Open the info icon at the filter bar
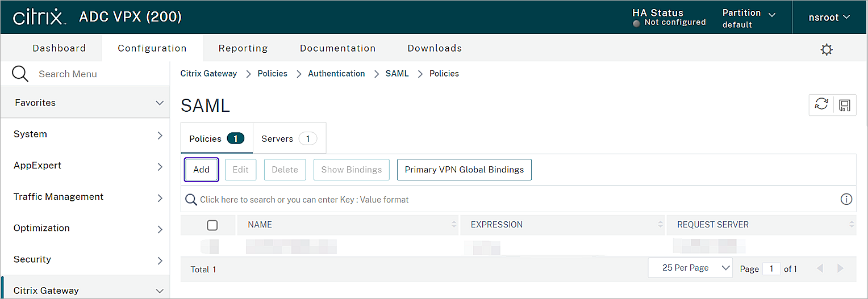The height and width of the screenshot is (299, 868). click(846, 199)
